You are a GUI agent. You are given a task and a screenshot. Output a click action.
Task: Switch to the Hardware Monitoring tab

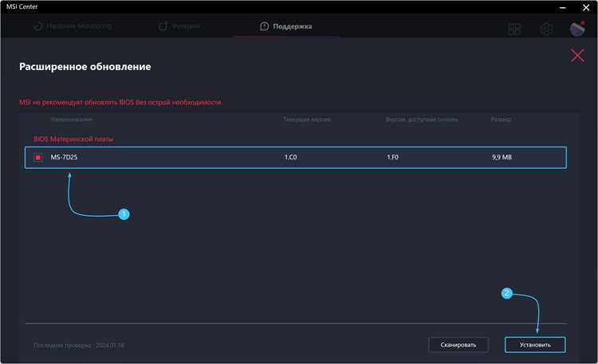[73, 26]
